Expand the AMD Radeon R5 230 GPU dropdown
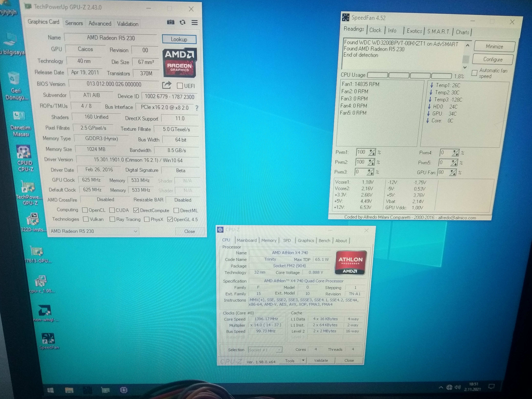The width and height of the screenshot is (532, 399). [x=135, y=231]
